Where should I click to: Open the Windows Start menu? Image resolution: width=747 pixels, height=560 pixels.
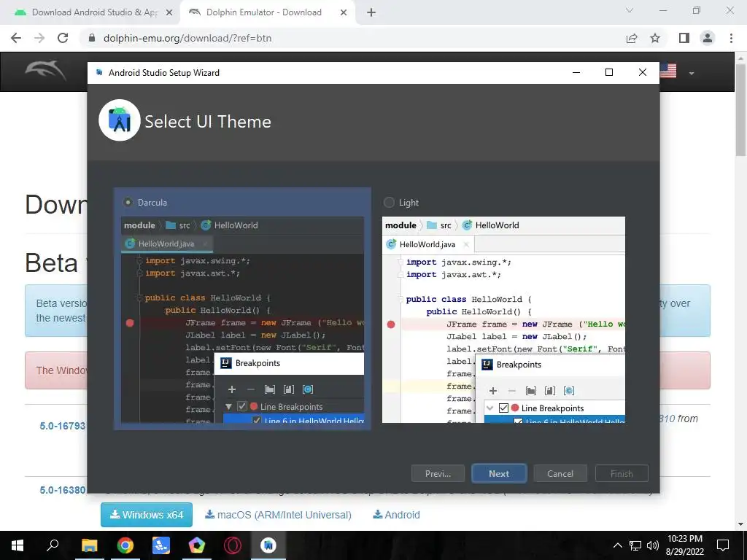[18, 545]
